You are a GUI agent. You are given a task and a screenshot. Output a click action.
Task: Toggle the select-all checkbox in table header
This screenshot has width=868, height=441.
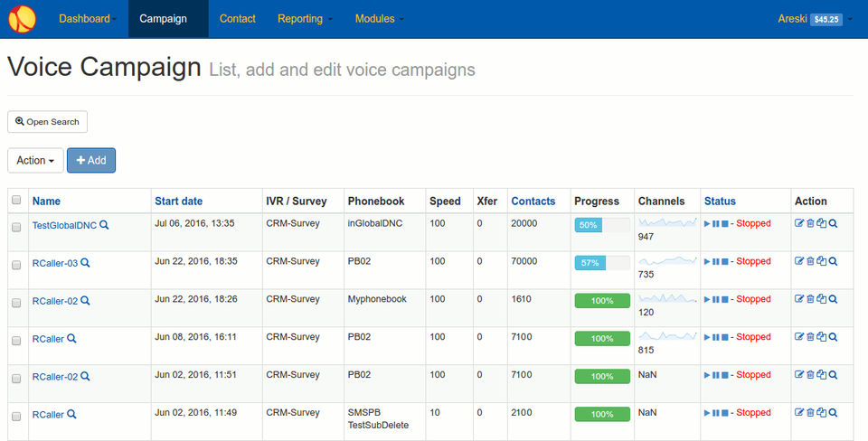point(15,201)
